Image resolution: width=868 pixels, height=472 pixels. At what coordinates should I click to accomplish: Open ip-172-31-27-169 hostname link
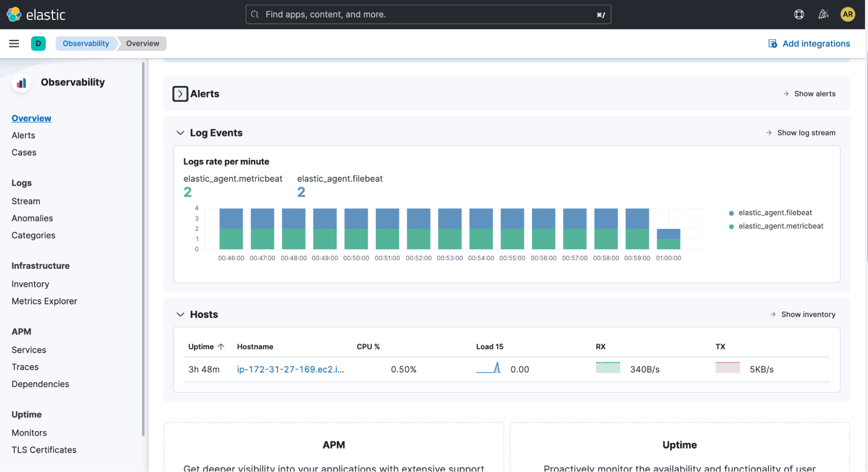(x=290, y=370)
